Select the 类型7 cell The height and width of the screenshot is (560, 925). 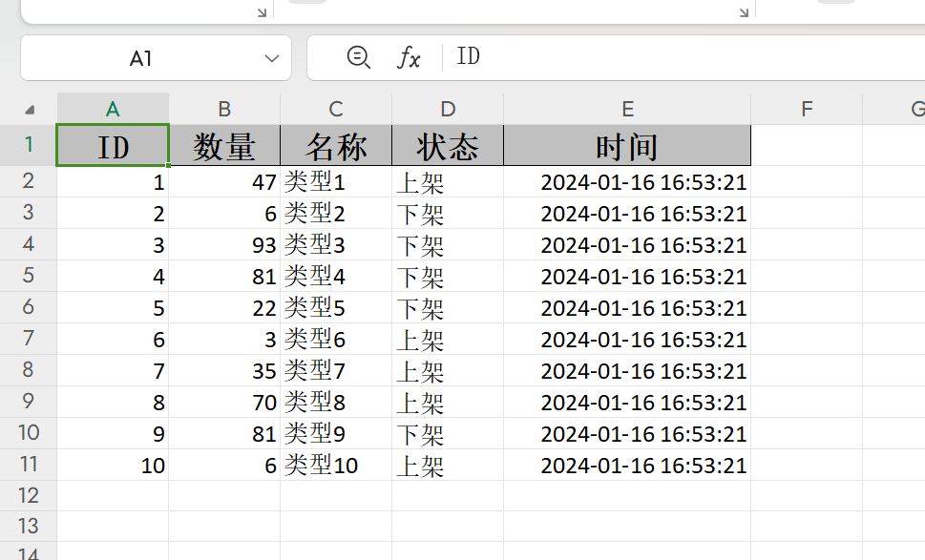336,371
